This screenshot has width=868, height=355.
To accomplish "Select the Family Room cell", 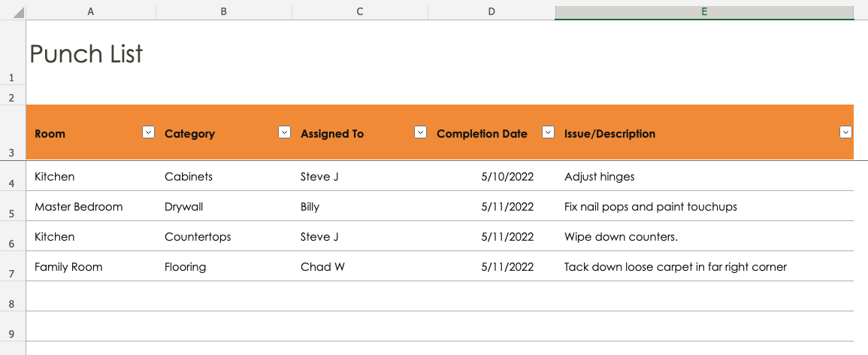I will [x=91, y=265].
